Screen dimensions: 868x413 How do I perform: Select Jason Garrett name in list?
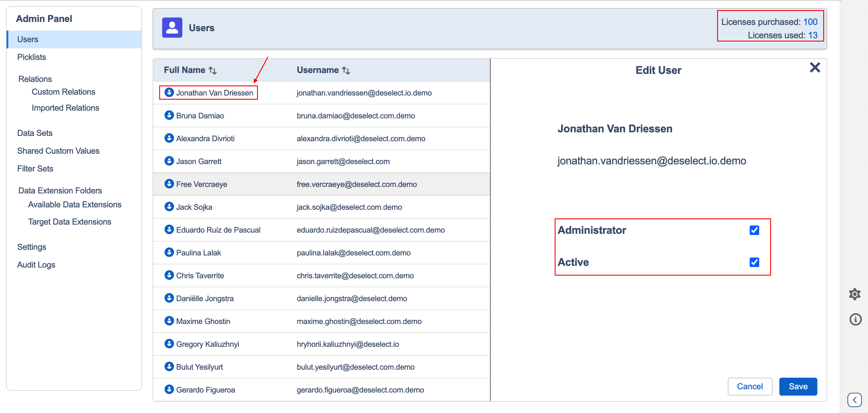(199, 161)
